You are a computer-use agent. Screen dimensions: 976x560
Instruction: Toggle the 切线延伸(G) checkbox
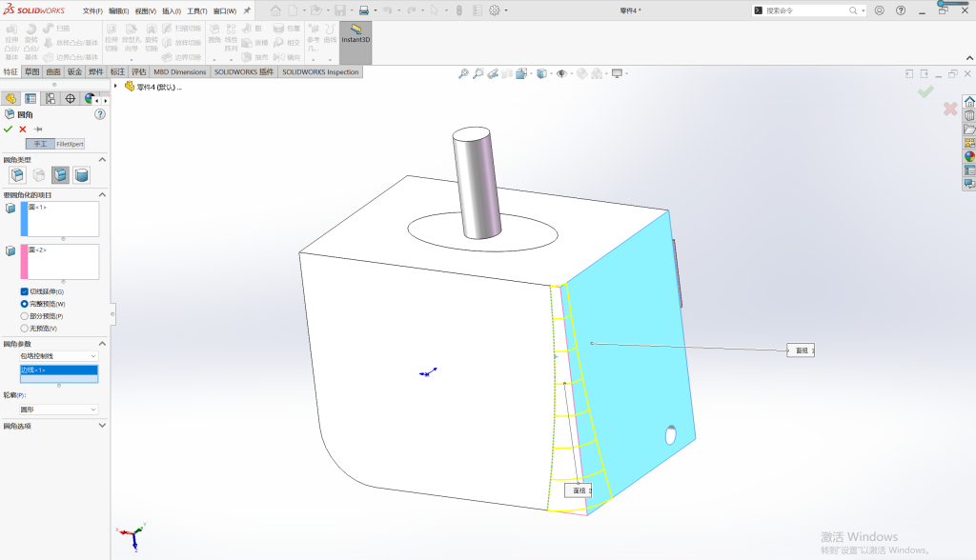pyautogui.click(x=24, y=291)
